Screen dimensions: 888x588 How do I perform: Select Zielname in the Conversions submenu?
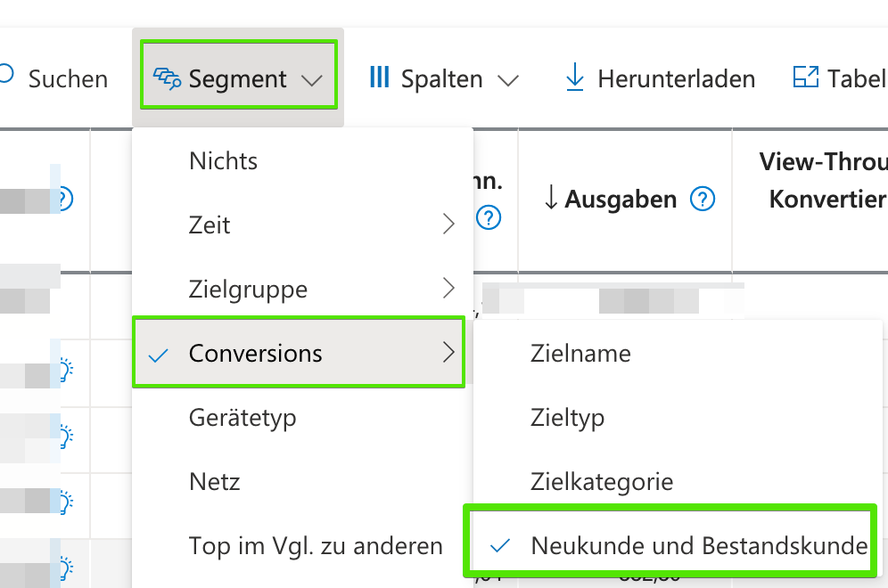tap(580, 354)
